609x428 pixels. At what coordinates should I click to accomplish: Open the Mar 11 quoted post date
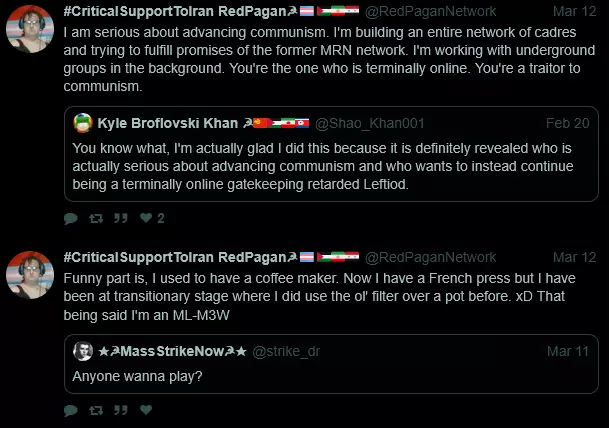[567, 351]
